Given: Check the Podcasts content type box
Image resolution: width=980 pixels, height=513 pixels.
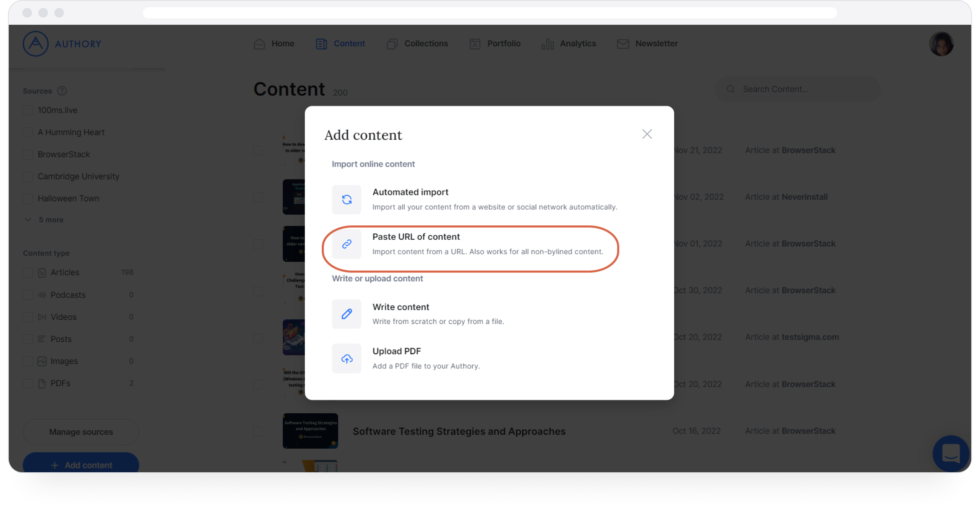Looking at the screenshot, I should 28,295.
